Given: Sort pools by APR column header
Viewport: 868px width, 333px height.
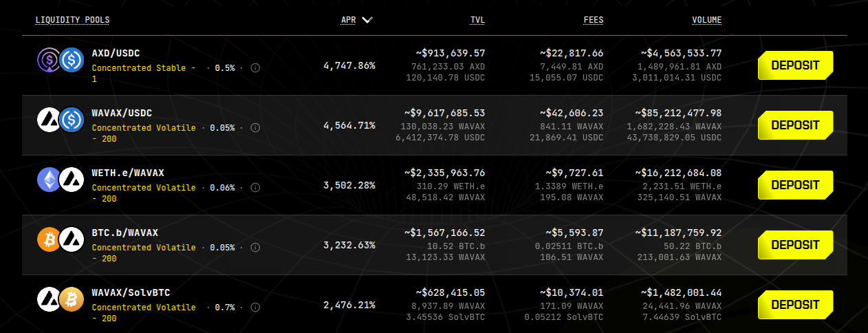Looking at the screenshot, I should pyautogui.click(x=349, y=20).
